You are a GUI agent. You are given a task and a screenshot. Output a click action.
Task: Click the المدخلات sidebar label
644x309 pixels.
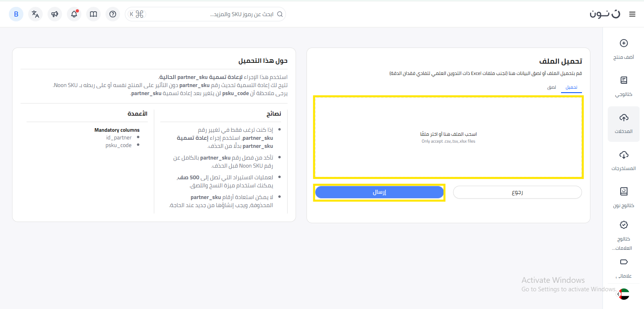[623, 131]
